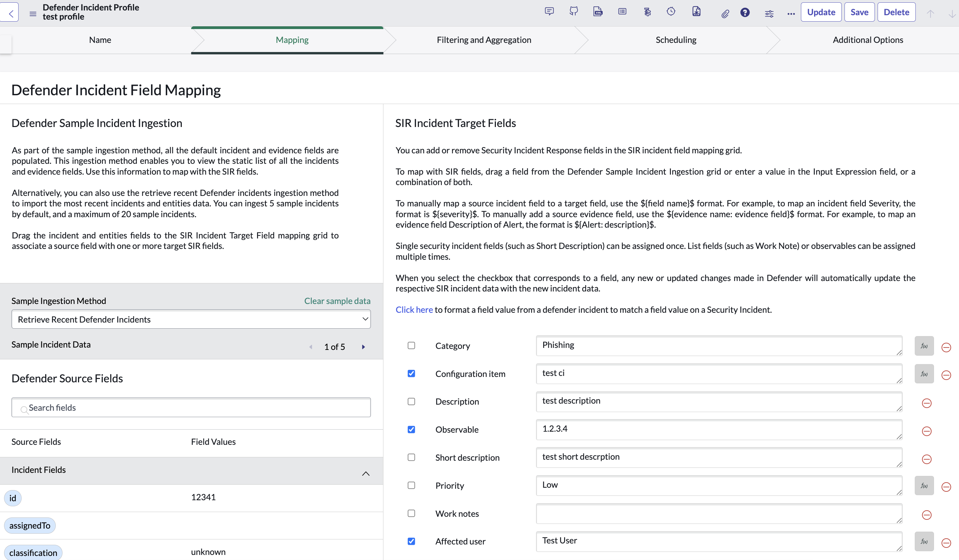Remove the Category mapping row
The image size is (959, 560).
[946, 347]
